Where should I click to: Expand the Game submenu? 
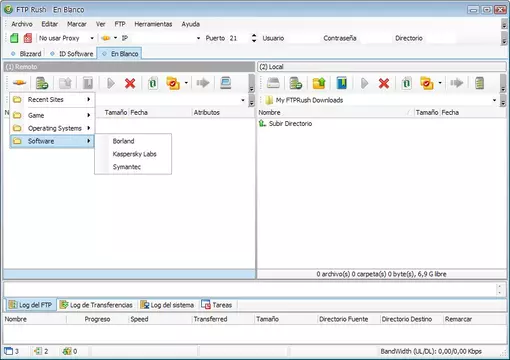52,115
